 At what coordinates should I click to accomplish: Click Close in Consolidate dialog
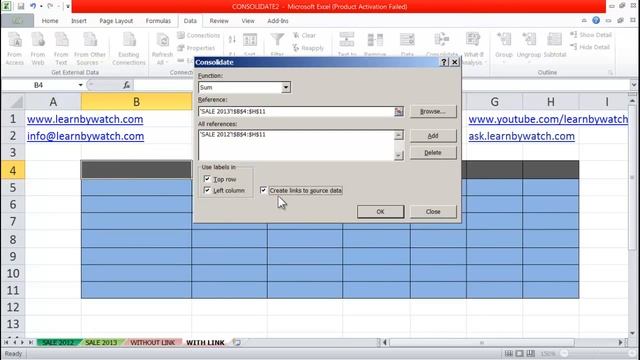[x=433, y=211]
